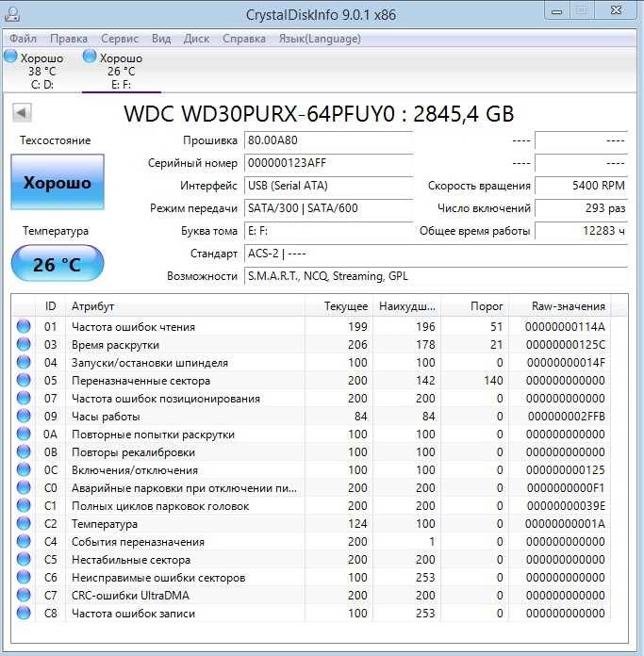Open the Диск menu

[196, 39]
